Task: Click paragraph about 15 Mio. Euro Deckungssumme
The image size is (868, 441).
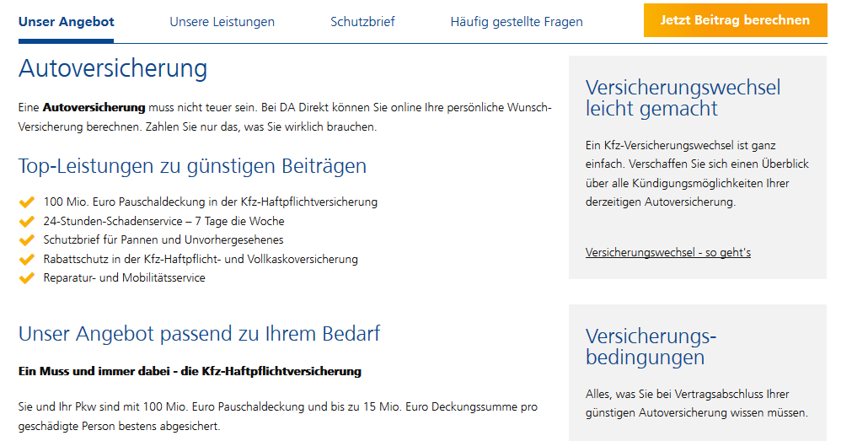Action: click(277, 417)
